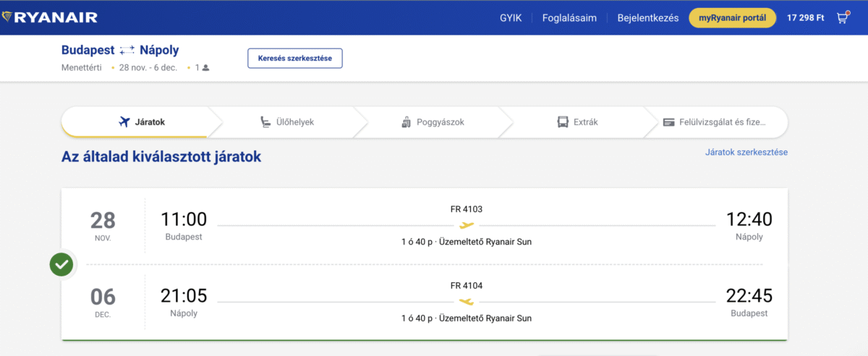Screen dimensions: 868x356
Task: Open the Poggyászok baggage step
Action: coord(432,122)
